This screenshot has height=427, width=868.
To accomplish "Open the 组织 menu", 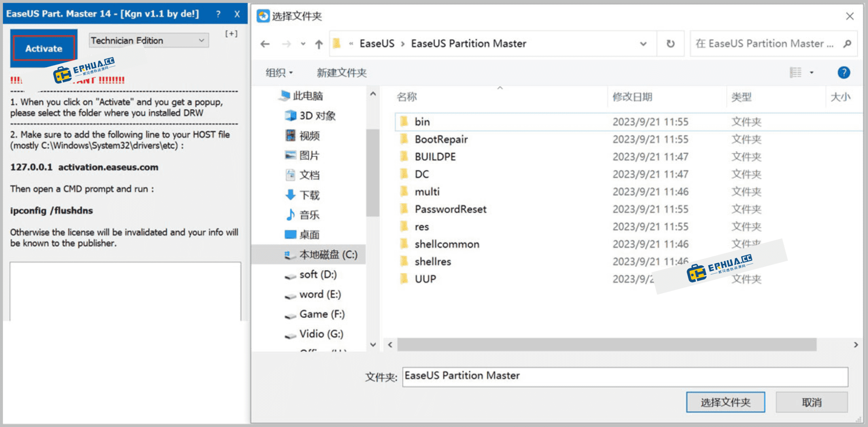I will (279, 73).
